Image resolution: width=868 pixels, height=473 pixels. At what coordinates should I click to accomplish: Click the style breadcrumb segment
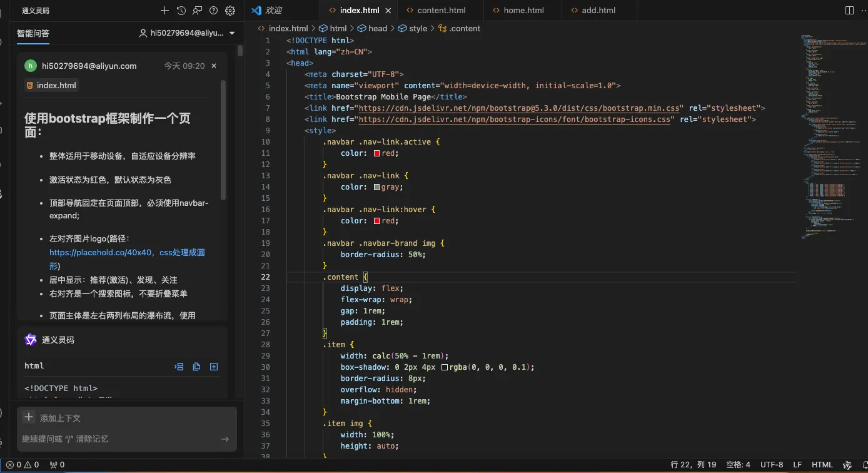click(x=413, y=28)
